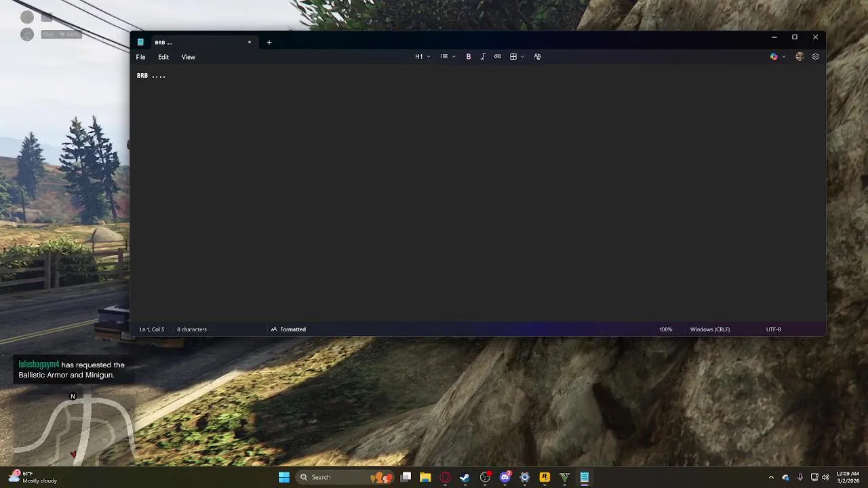The width and height of the screenshot is (868, 488).
Task: Open the View menu
Action: click(x=189, y=57)
